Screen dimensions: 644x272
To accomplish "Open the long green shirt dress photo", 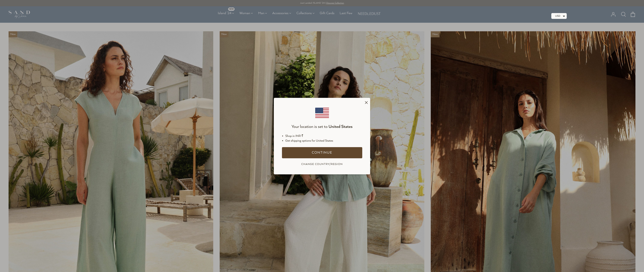I will click(533, 152).
